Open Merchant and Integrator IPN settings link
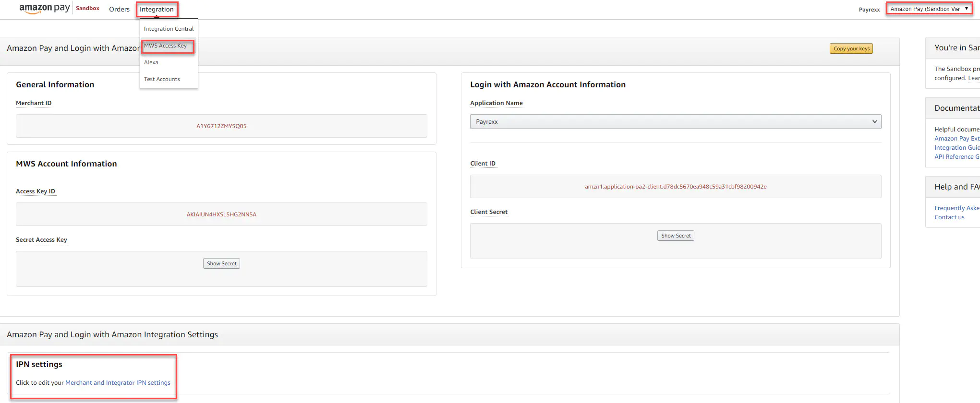The width and height of the screenshot is (980, 403). coord(118,383)
